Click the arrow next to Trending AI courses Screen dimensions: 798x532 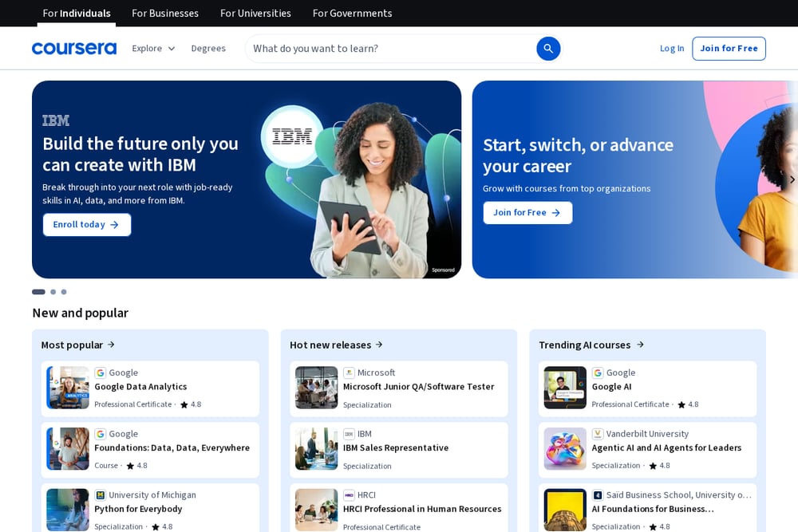(640, 345)
